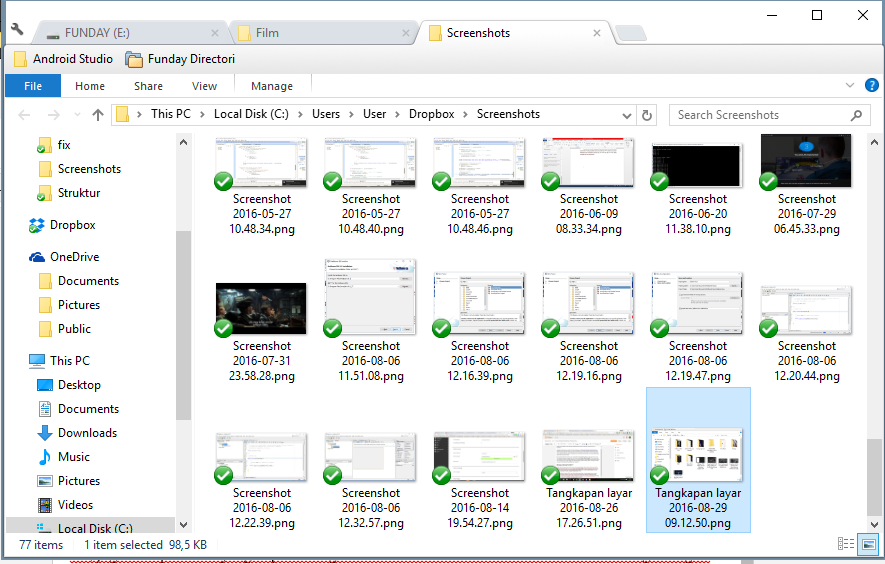
Task: Click the search magnifier icon
Action: click(856, 115)
